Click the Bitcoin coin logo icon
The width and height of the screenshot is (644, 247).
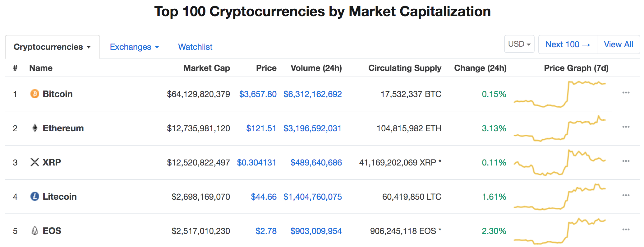pos(35,94)
